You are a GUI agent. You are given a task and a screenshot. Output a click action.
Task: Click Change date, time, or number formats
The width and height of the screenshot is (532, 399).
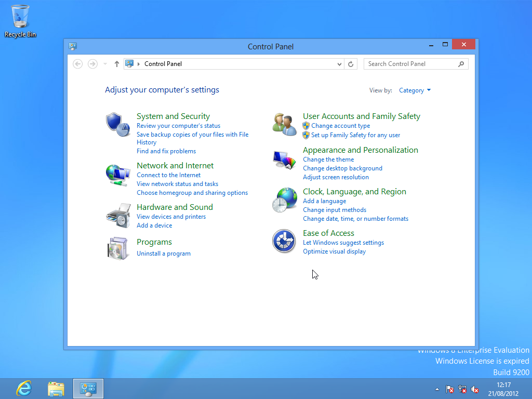[x=355, y=219]
